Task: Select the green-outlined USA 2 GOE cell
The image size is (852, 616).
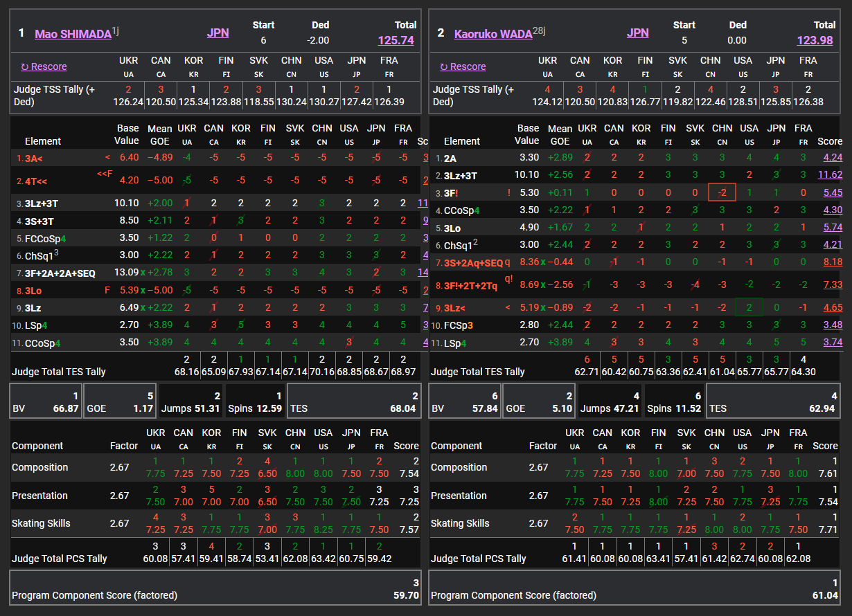Action: [x=749, y=307]
